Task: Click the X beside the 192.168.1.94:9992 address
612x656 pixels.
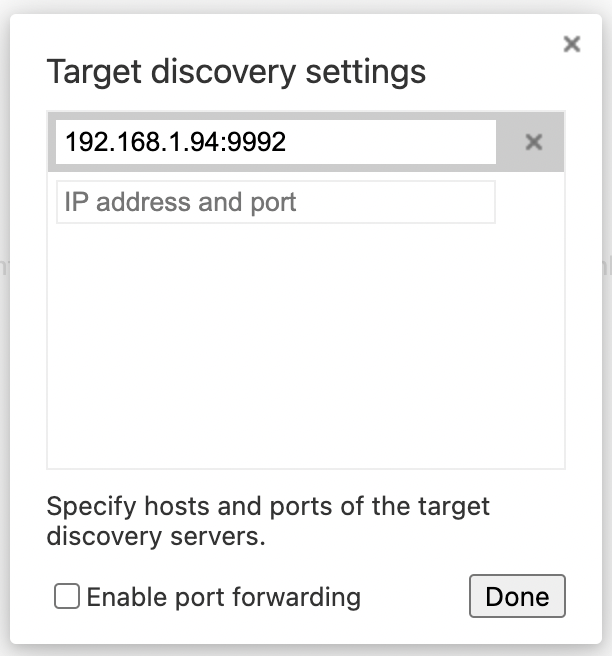Action: (534, 142)
